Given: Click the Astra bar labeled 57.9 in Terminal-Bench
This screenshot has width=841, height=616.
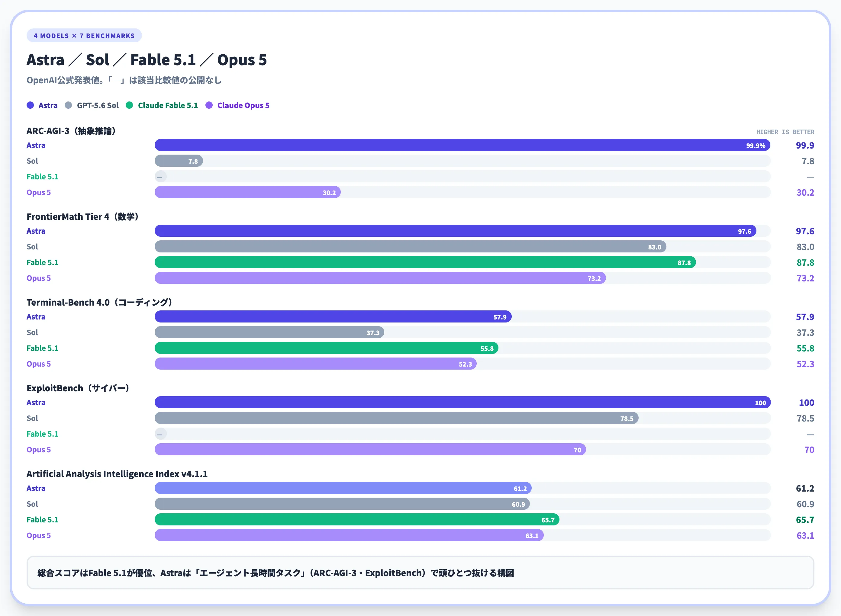Looking at the screenshot, I should pyautogui.click(x=333, y=316).
